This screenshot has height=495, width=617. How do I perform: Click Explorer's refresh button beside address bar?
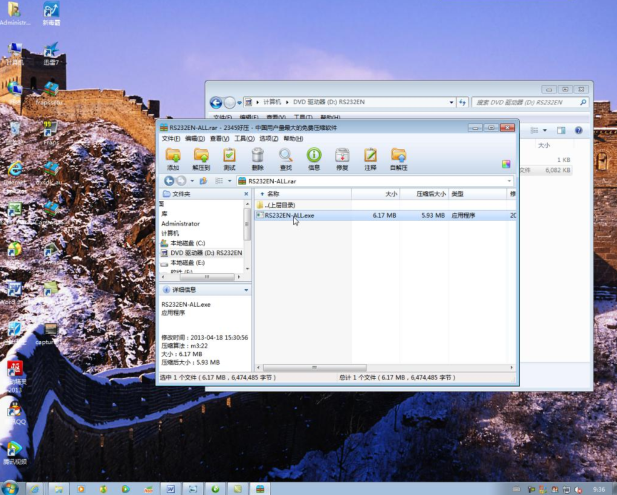462,102
